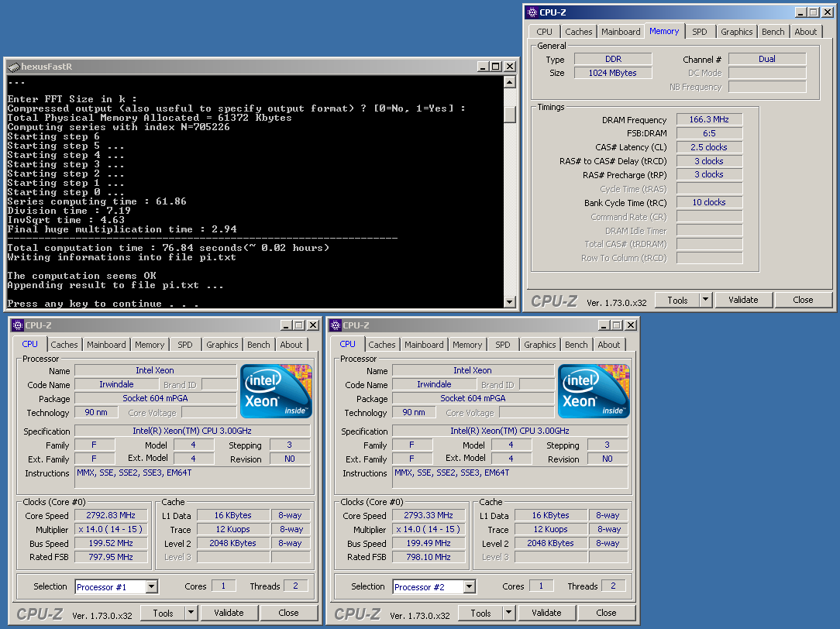Expand the Selection combo box showing Processor #1
The height and width of the screenshot is (629, 840).
click(152, 586)
